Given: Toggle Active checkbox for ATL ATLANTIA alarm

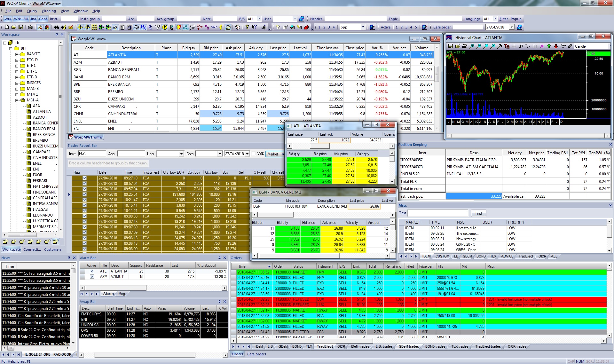Looking at the screenshot, I should [x=92, y=271].
